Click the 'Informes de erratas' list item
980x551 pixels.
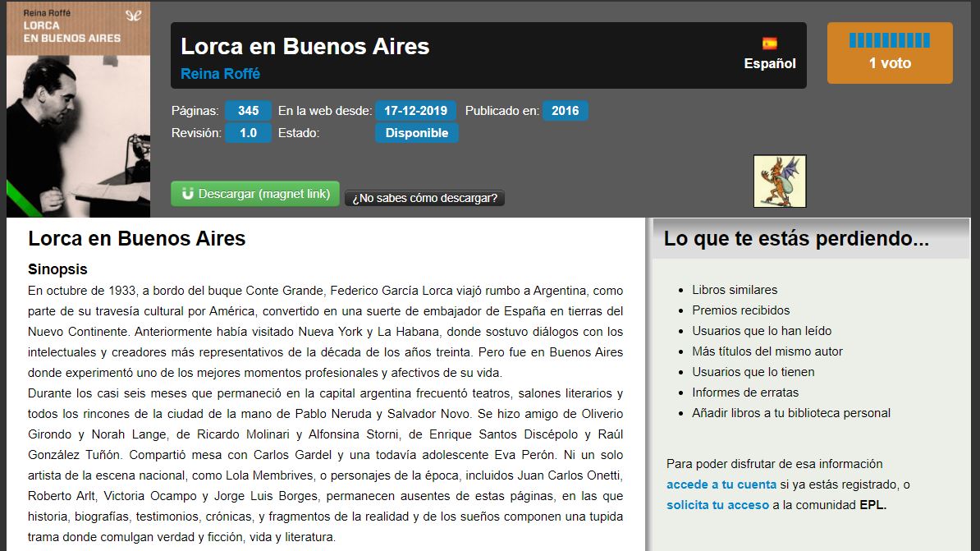[x=744, y=393]
